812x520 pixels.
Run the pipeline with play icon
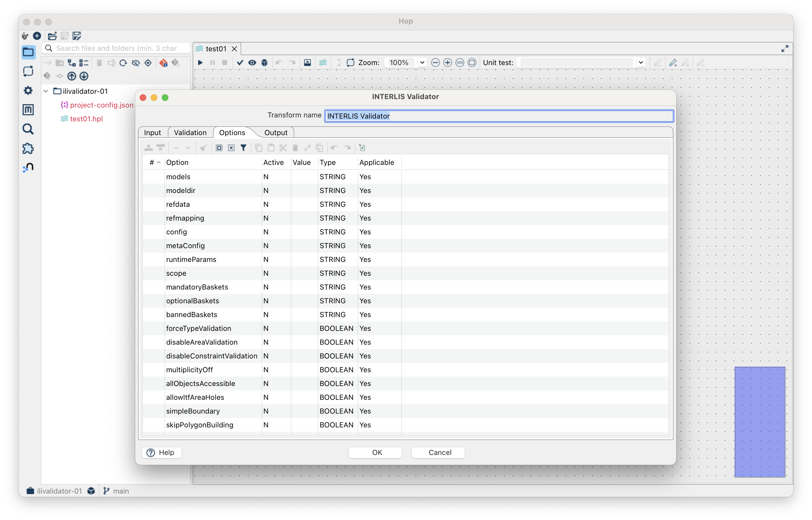200,63
